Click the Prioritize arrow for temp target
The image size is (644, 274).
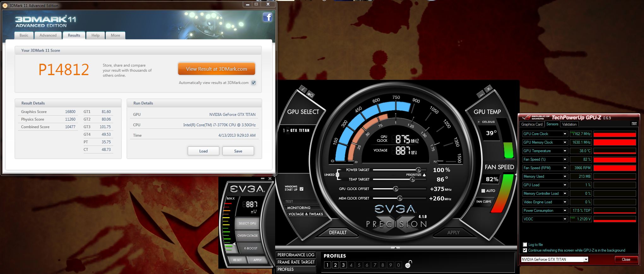[424, 175]
